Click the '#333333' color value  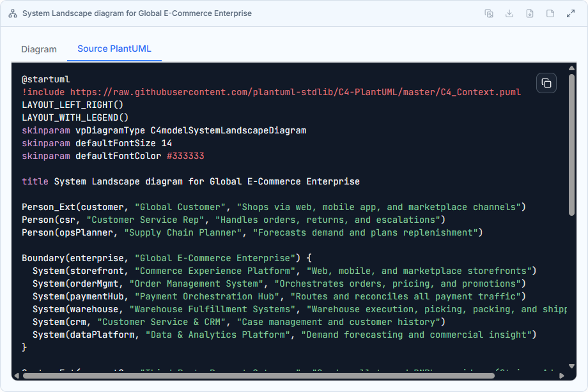click(x=185, y=156)
